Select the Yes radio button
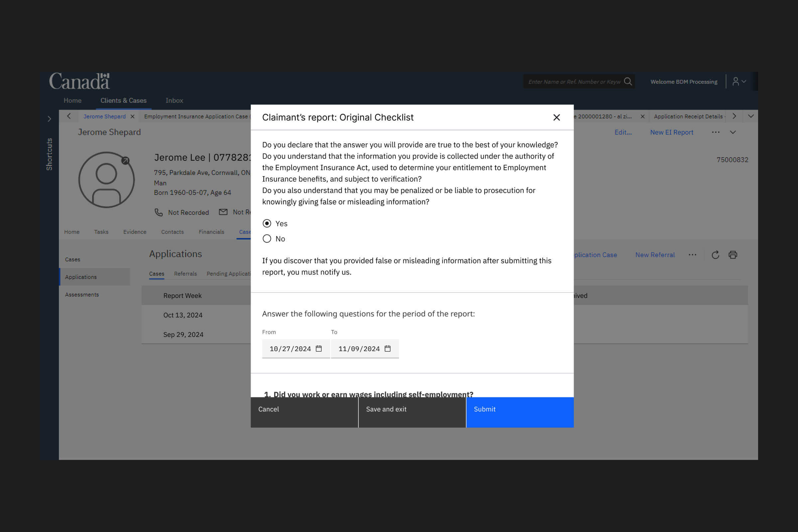 click(267, 223)
